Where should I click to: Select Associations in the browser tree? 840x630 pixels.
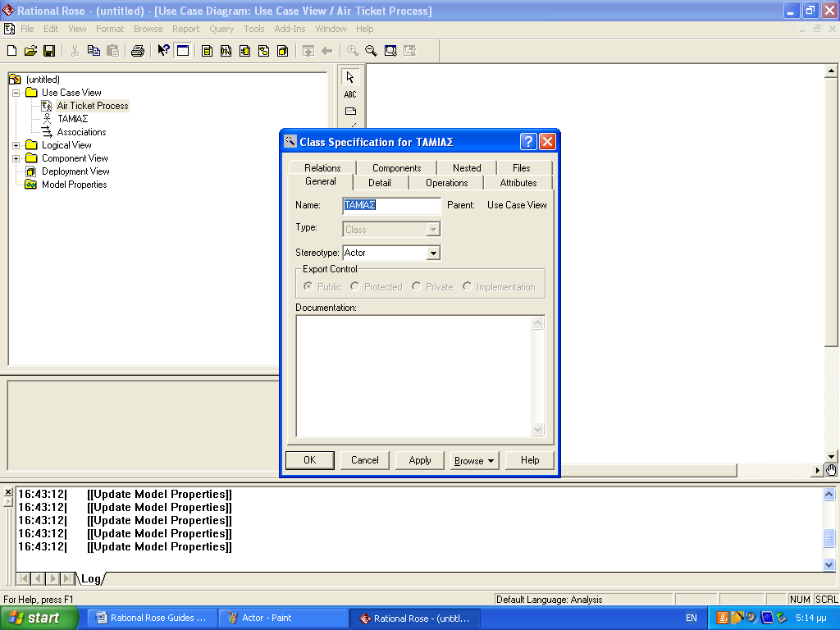point(81,132)
